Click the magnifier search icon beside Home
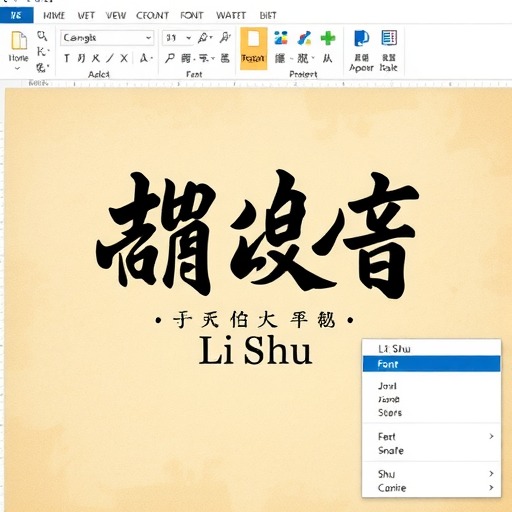The image size is (512, 512). 42,36
